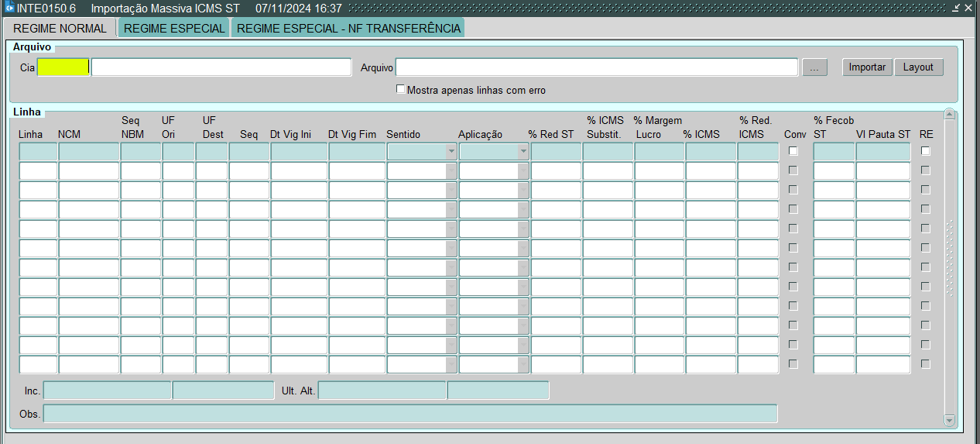Click the Layout button
Viewport: 980px width, 444px height.
[x=919, y=67]
